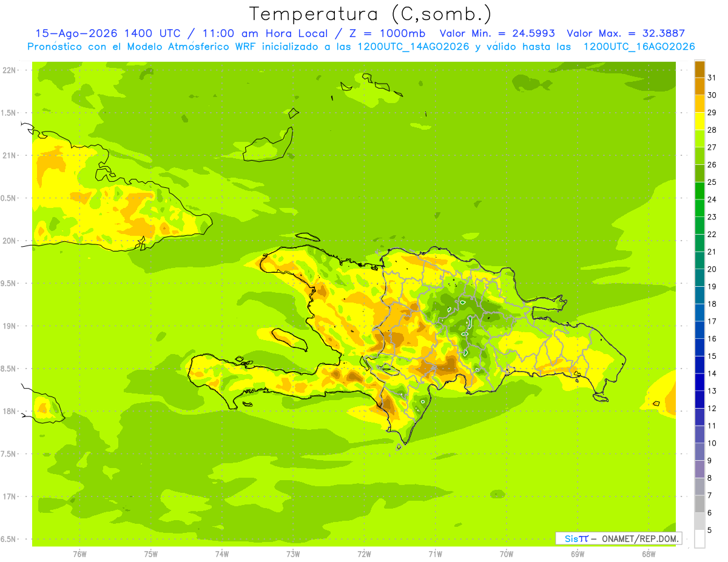Click the color bar value "28"

coord(712,130)
